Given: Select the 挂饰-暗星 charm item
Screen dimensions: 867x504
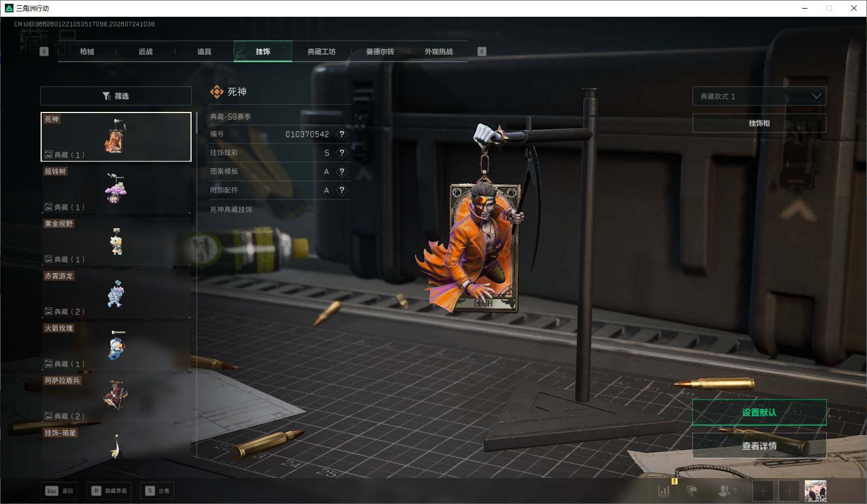Looking at the screenshot, I should [x=116, y=443].
